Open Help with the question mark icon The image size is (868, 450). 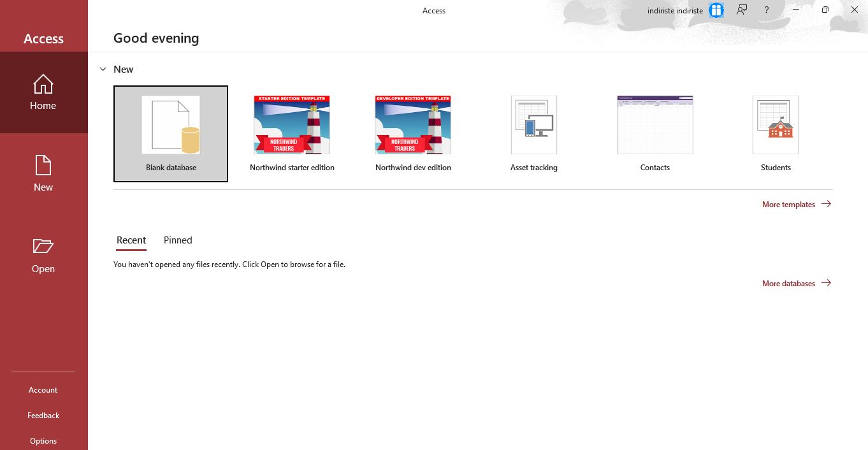[x=766, y=10]
